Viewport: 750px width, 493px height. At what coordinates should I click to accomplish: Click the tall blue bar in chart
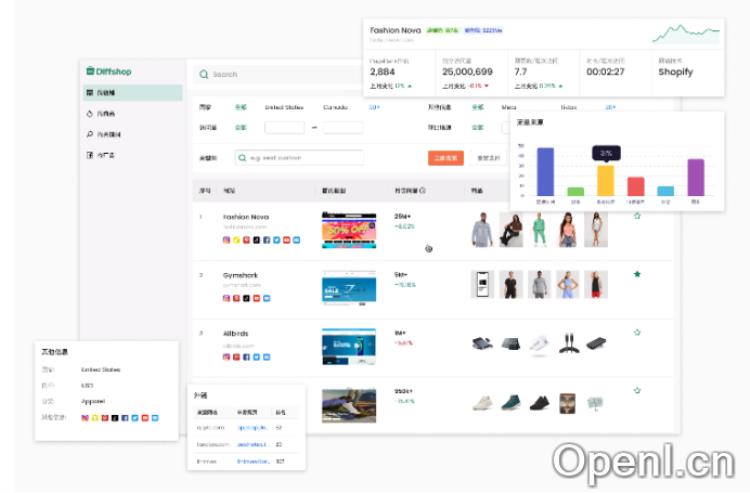click(x=545, y=172)
